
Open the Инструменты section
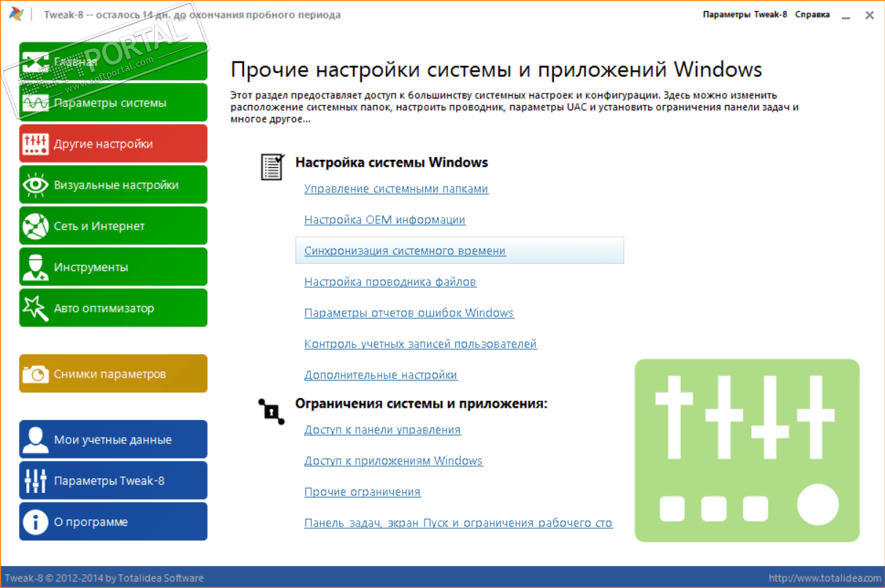[x=113, y=267]
